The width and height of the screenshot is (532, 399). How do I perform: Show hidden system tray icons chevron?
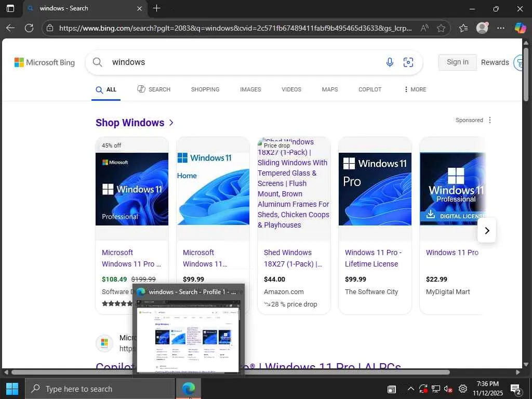coord(410,389)
